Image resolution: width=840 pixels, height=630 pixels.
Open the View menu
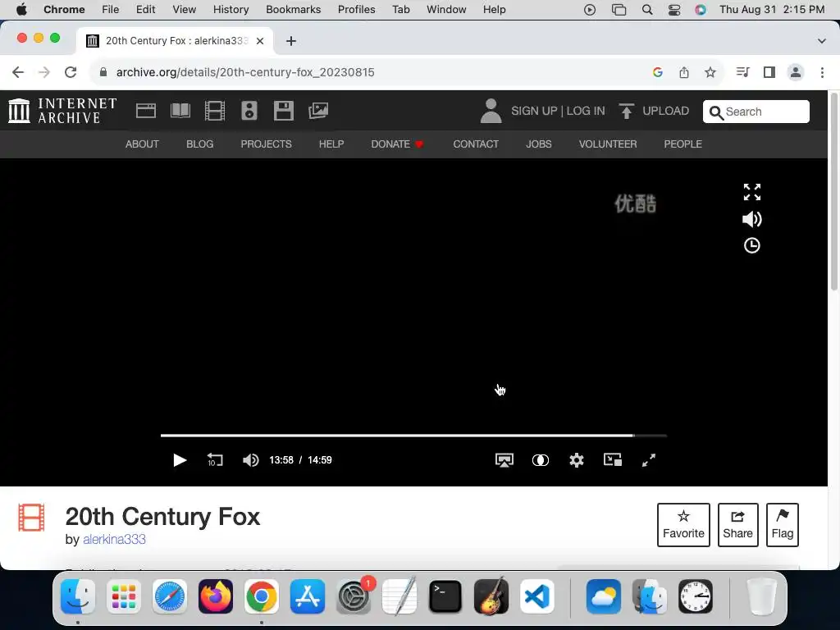point(184,10)
